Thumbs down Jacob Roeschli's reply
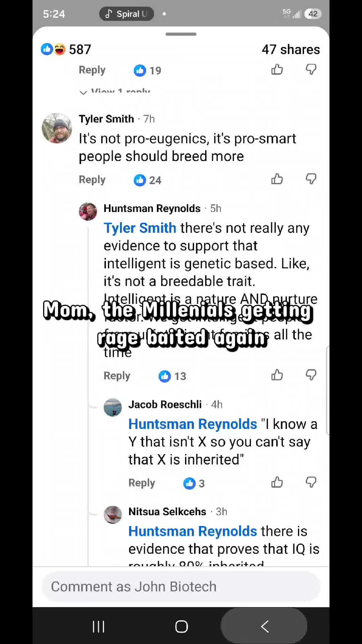The width and height of the screenshot is (362, 644). 311,482
